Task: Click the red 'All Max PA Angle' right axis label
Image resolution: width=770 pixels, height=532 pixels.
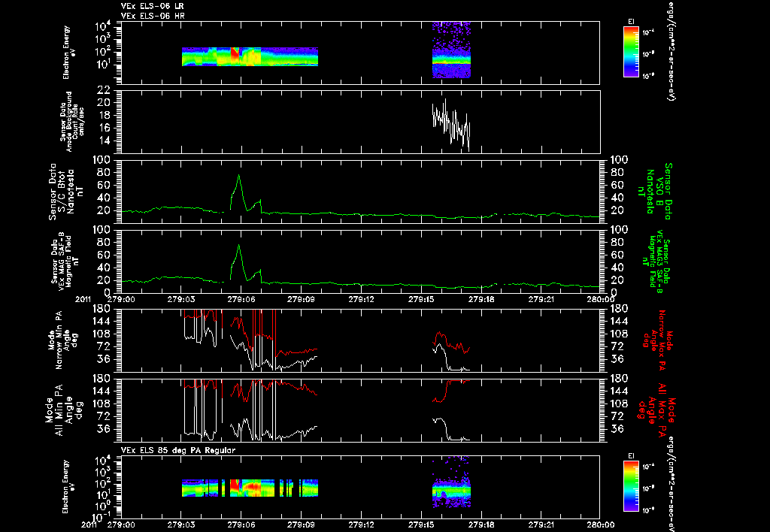Action: point(656,410)
